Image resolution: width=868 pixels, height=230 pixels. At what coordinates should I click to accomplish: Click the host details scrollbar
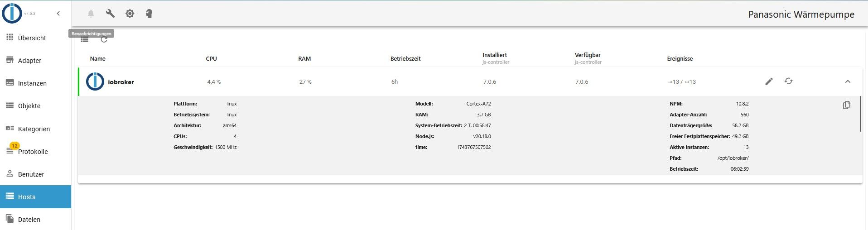[x=860, y=114]
